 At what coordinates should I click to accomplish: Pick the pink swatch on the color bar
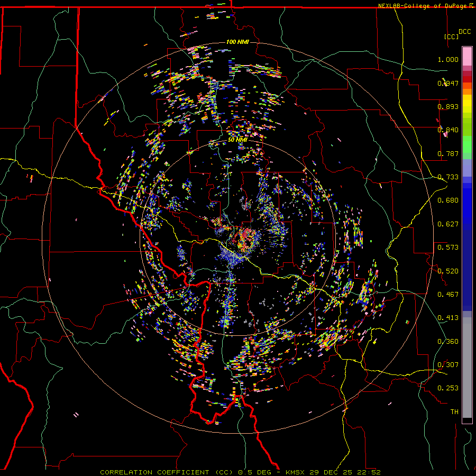point(467,57)
